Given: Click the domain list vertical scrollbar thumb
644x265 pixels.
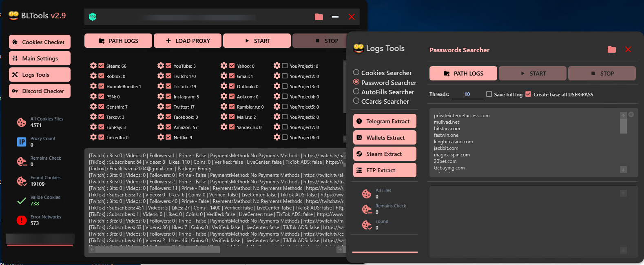Looking at the screenshot, I should [x=623, y=126].
